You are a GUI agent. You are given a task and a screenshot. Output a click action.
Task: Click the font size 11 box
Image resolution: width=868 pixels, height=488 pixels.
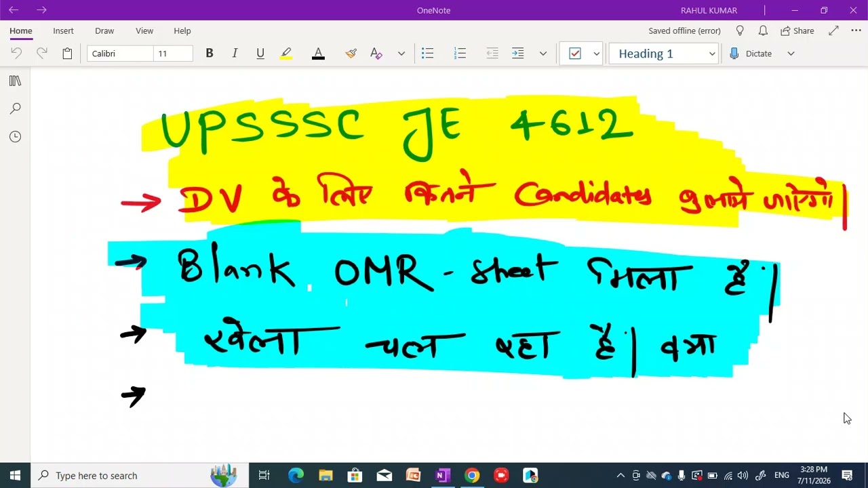(173, 54)
